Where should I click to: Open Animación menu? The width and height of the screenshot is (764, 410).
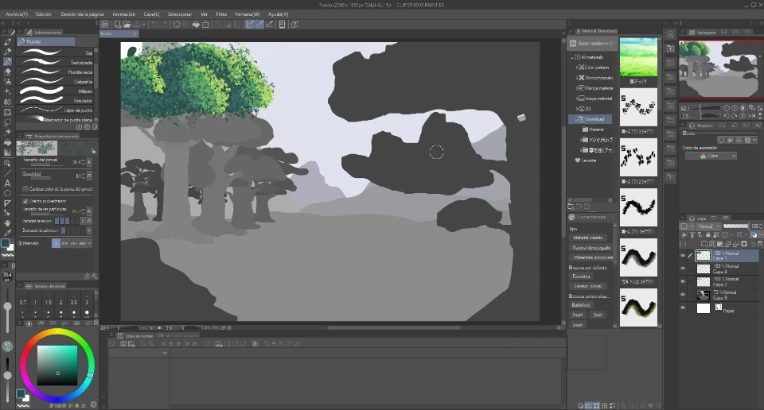[124, 14]
